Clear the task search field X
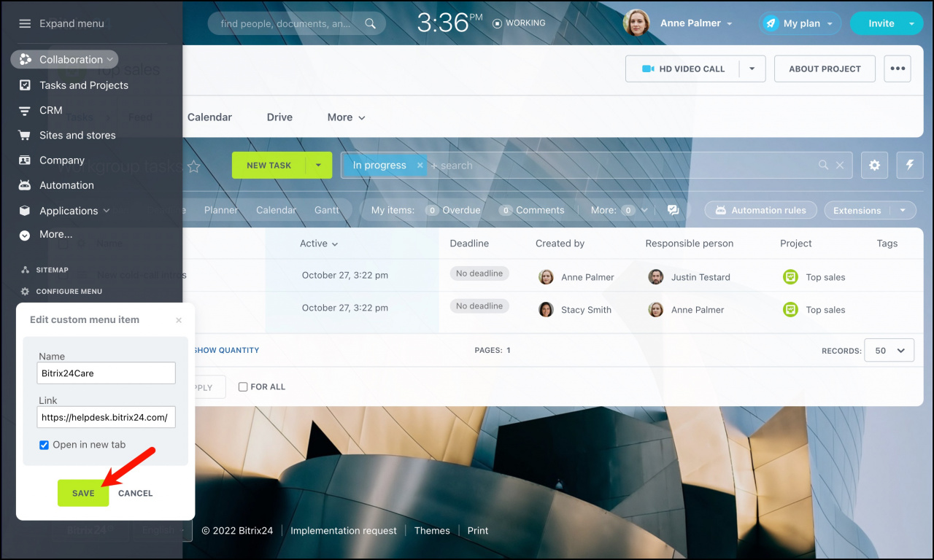The width and height of the screenshot is (934, 560). point(840,166)
